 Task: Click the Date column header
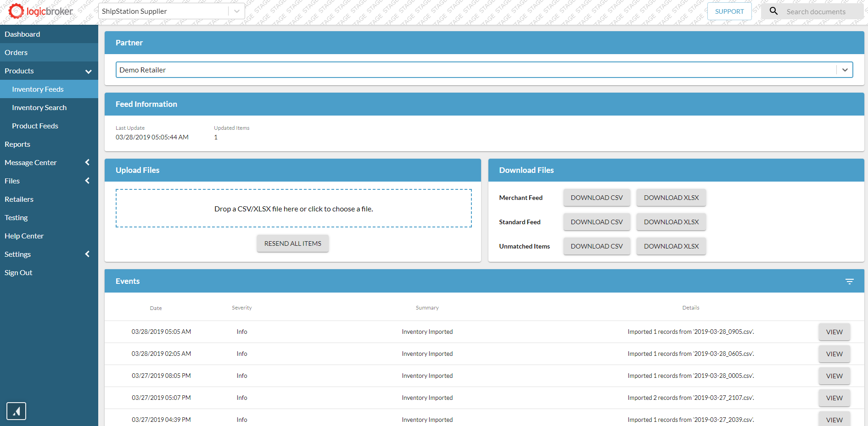(156, 308)
